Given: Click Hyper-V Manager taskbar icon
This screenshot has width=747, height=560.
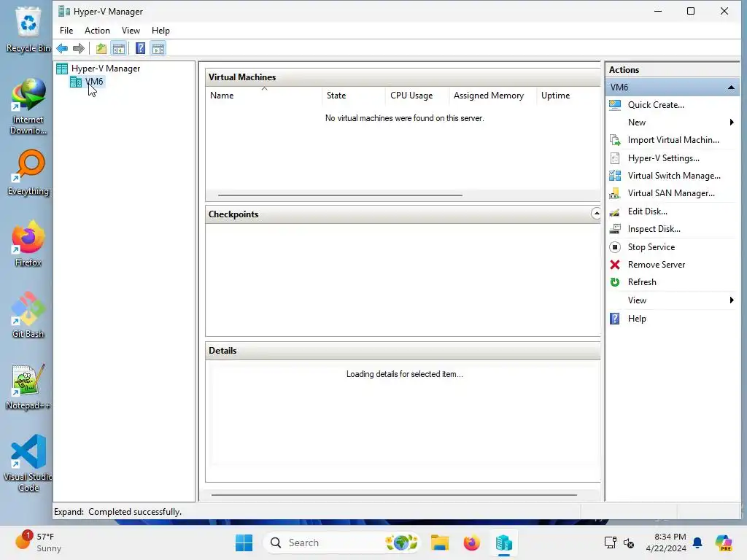Looking at the screenshot, I should click(503, 542).
